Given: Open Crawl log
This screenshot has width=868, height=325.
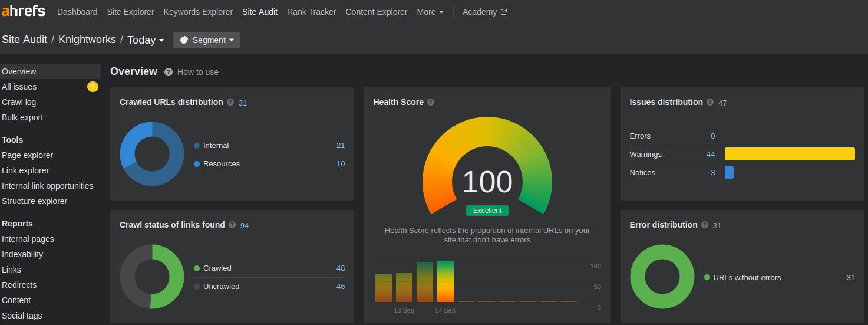Looking at the screenshot, I should click(x=19, y=102).
